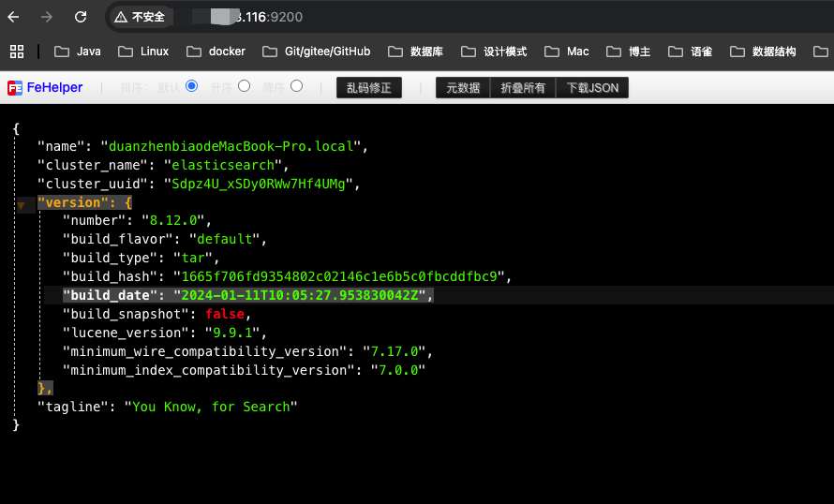Collapse the version object triangle
This screenshot has width=834, height=504.
pos(21,205)
